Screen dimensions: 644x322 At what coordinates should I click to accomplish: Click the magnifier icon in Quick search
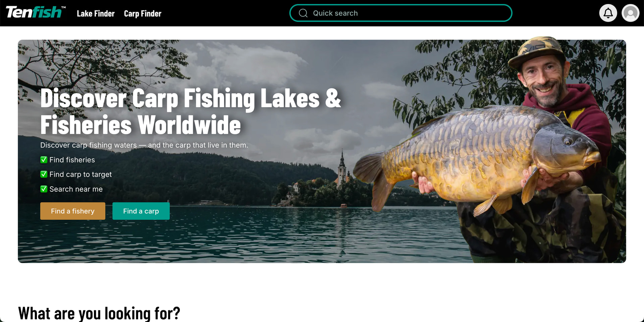tap(303, 13)
